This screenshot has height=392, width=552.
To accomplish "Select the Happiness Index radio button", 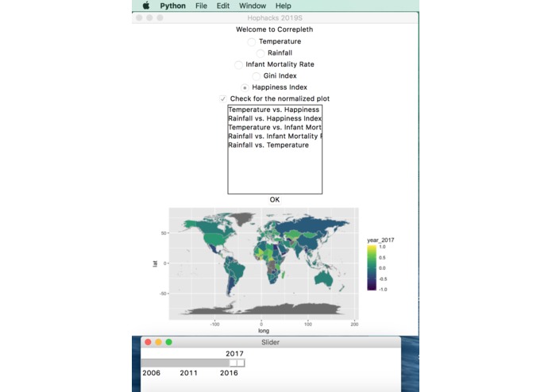I will tap(245, 87).
